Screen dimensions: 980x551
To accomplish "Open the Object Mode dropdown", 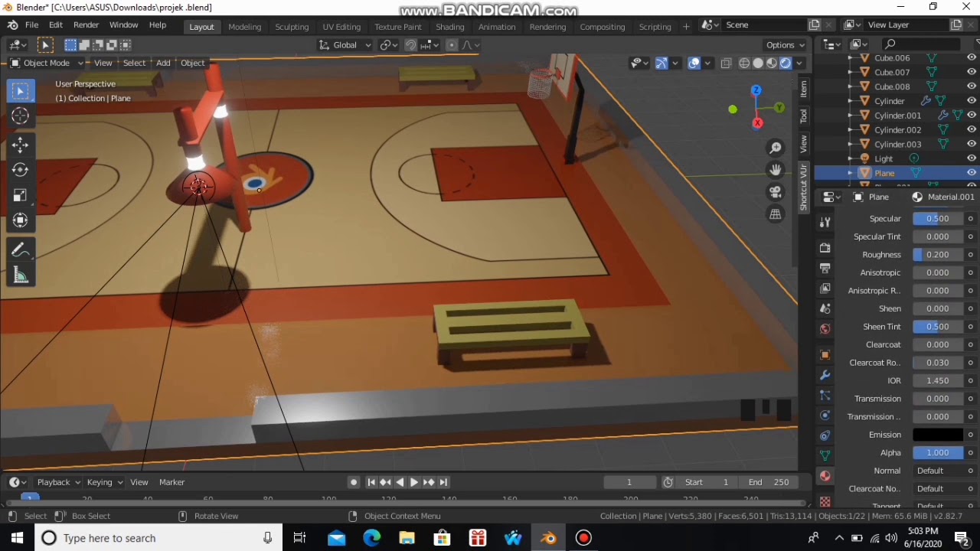I will click(x=47, y=63).
